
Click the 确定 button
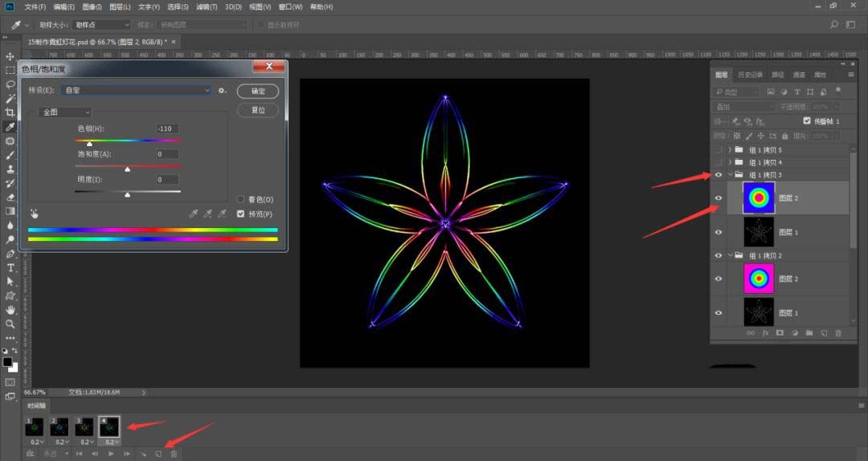point(258,91)
